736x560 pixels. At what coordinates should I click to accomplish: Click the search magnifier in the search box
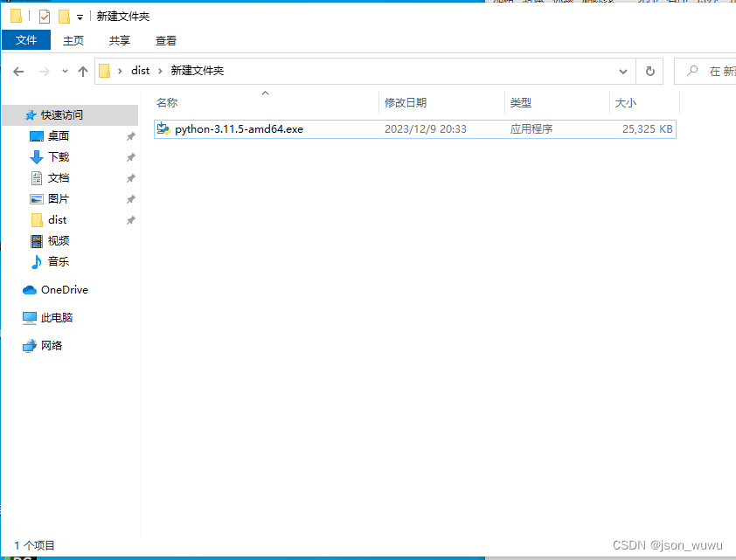coord(691,71)
